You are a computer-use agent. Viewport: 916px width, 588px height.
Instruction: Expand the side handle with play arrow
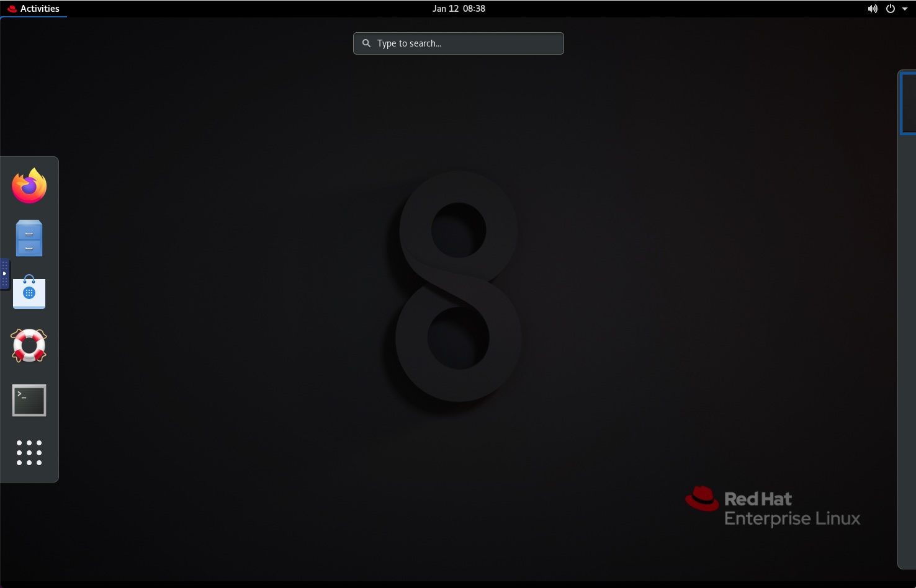[4, 274]
